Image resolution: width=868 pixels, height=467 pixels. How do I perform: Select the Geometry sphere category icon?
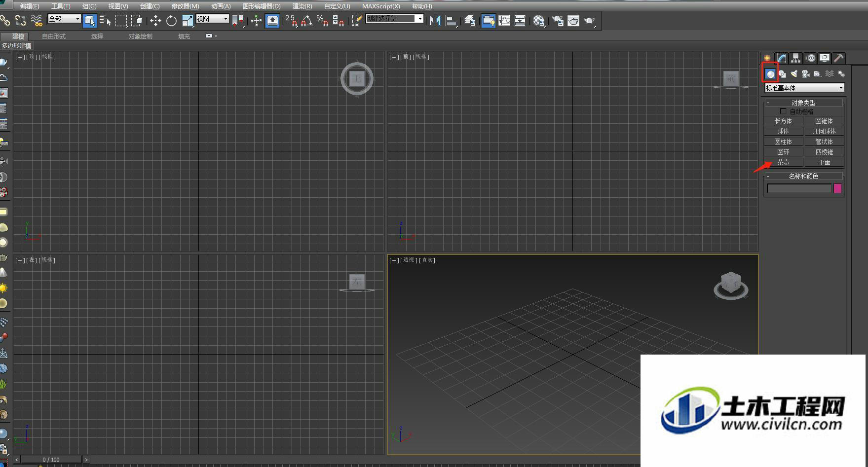tap(770, 74)
